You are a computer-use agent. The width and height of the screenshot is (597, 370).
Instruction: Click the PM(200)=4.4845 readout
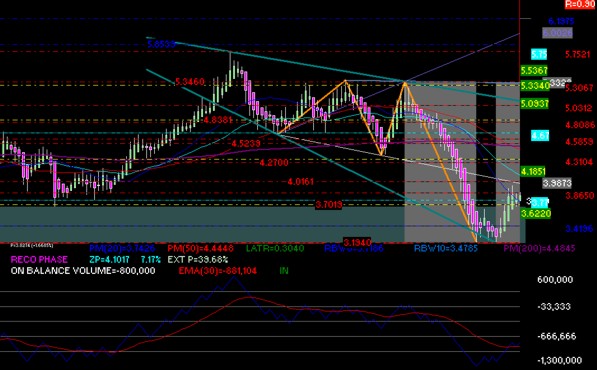coord(540,249)
